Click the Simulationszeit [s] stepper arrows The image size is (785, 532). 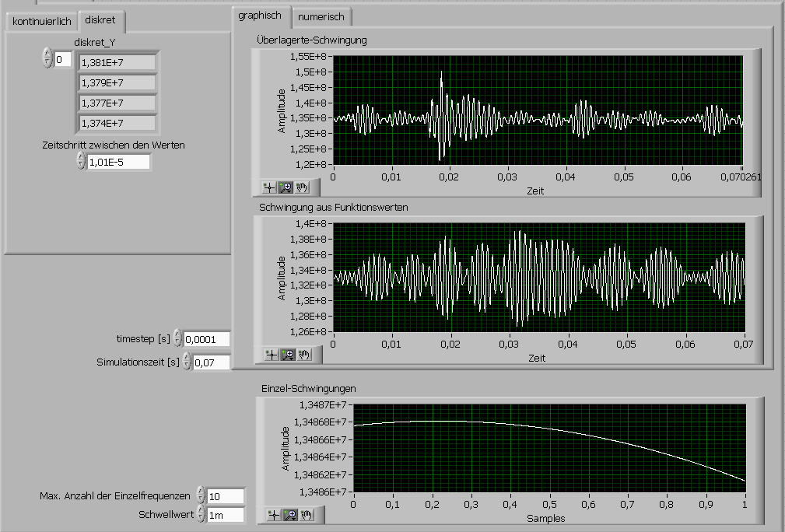tap(187, 361)
